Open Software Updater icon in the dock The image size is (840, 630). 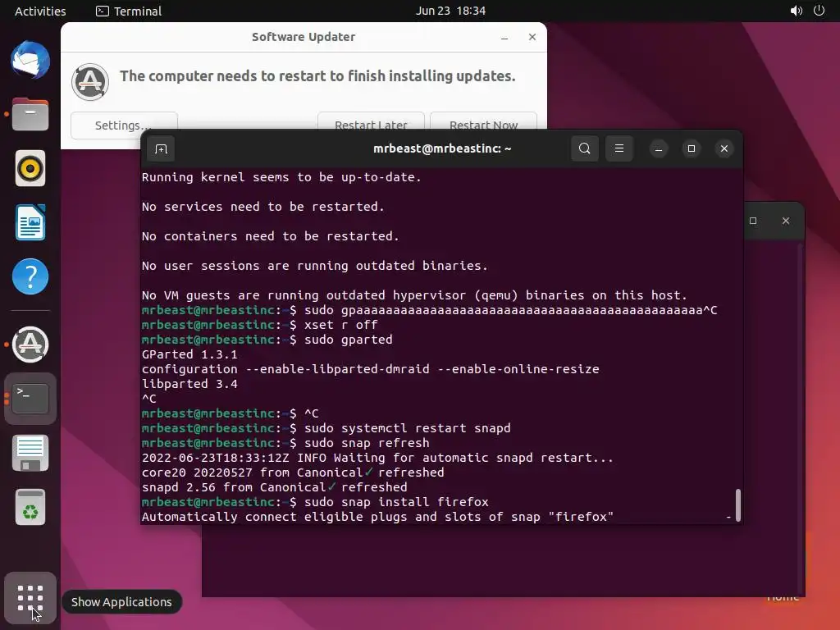30,345
